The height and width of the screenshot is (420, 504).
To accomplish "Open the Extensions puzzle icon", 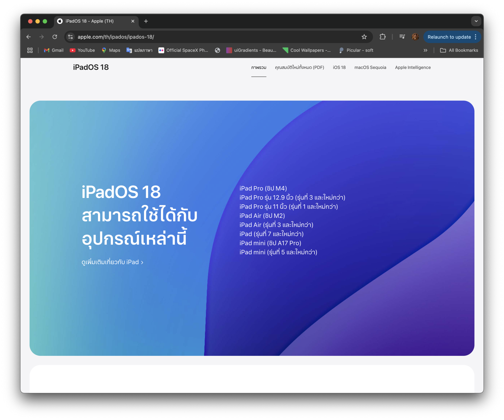I will [382, 37].
